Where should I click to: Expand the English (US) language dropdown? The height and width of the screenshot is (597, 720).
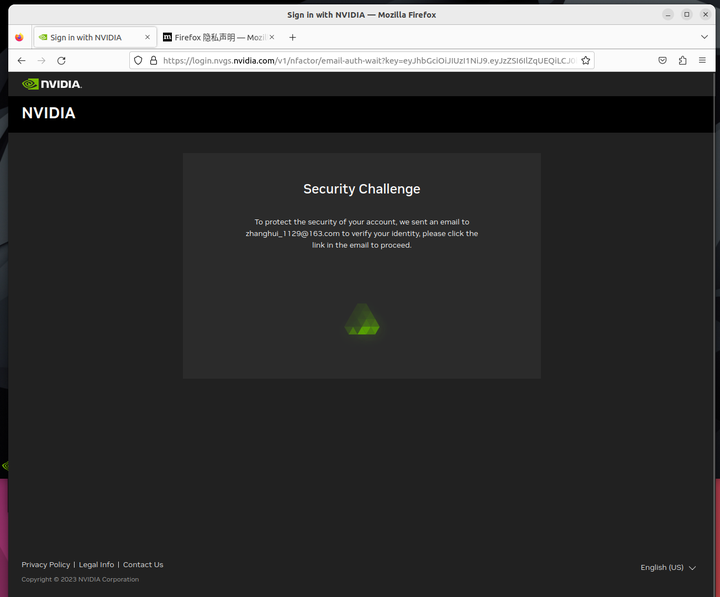coord(668,568)
